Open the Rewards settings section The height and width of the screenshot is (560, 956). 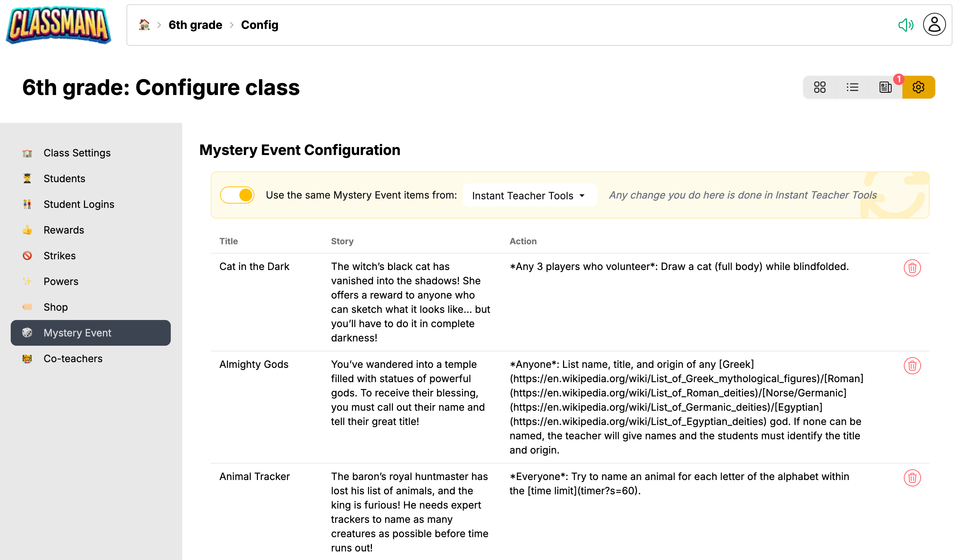coord(64,230)
